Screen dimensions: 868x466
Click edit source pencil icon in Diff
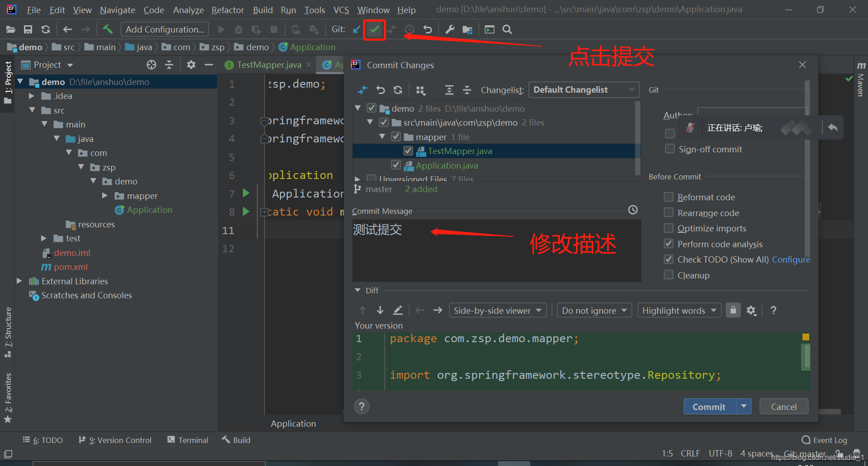coord(398,310)
